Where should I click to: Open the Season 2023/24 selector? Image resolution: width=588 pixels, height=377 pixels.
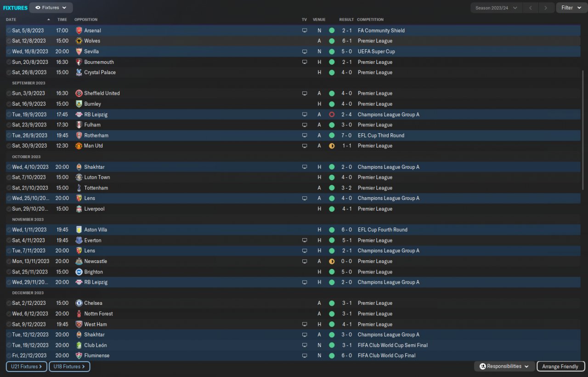496,8
